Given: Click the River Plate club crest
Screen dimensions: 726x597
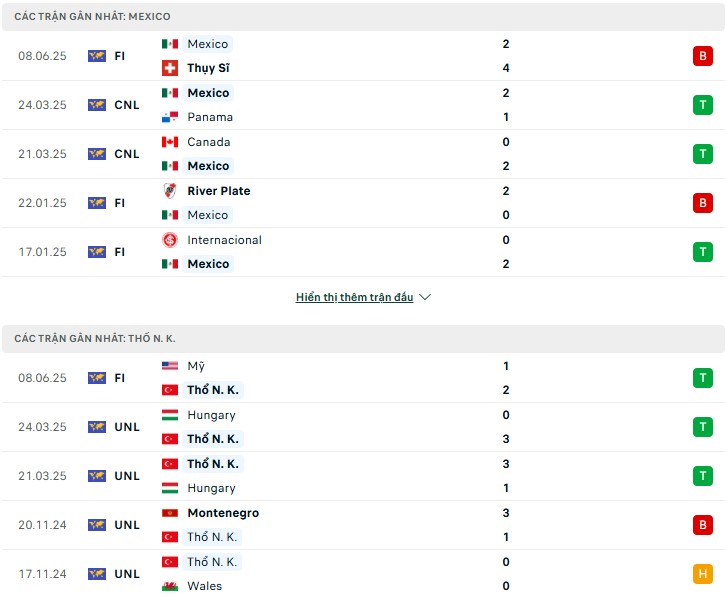Looking at the screenshot, I should tap(170, 191).
